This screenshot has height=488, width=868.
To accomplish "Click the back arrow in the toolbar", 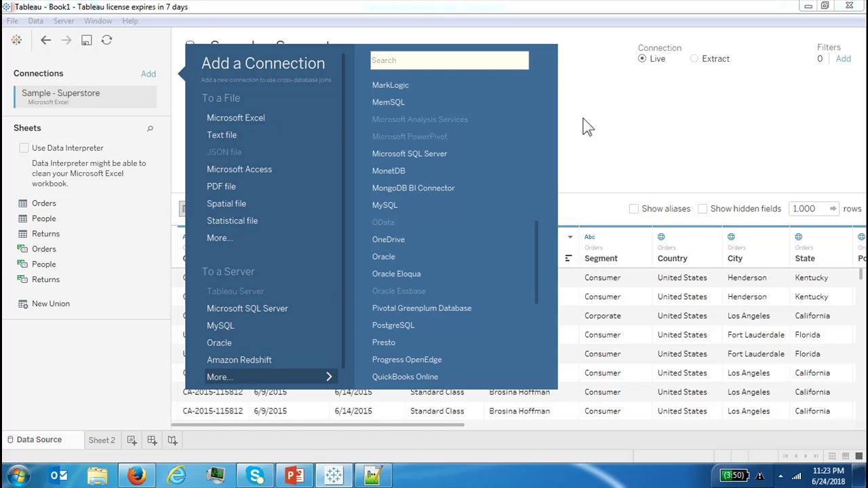I will [45, 40].
